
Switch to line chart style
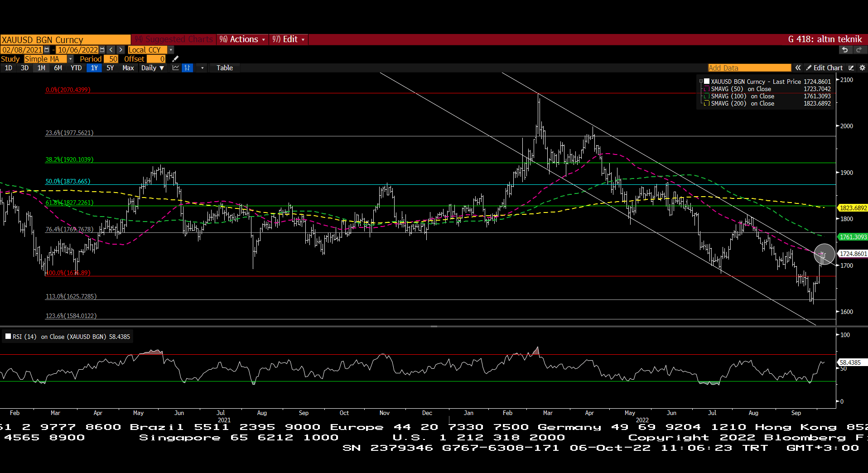pyautogui.click(x=176, y=68)
